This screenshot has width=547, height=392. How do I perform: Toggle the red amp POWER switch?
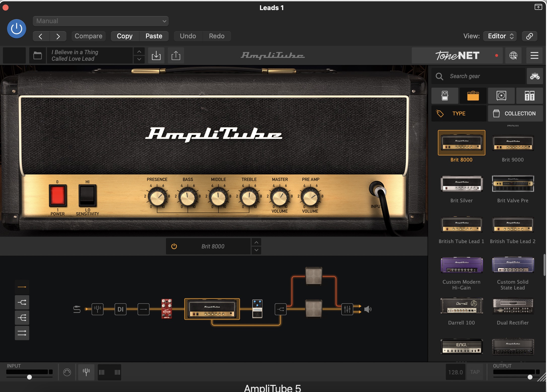[58, 195]
